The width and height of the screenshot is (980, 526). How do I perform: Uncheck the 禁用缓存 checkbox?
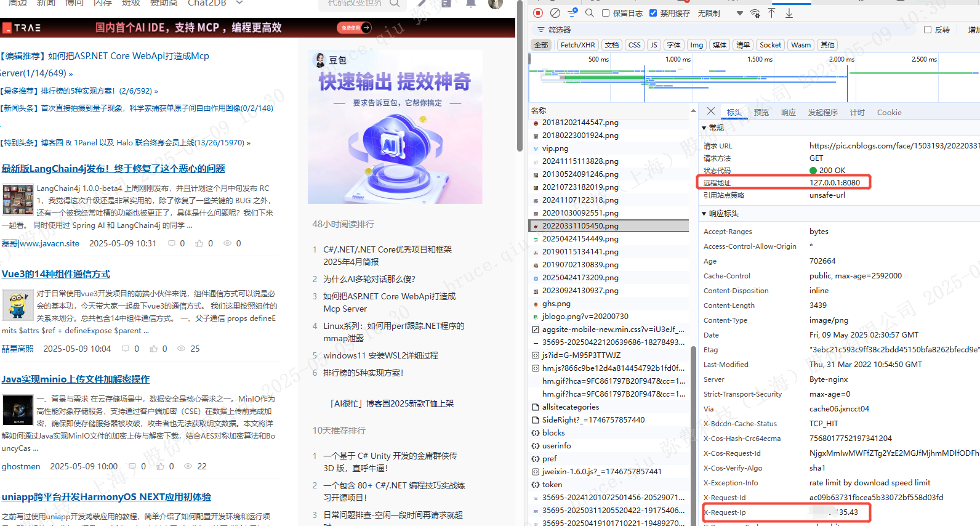tap(653, 13)
